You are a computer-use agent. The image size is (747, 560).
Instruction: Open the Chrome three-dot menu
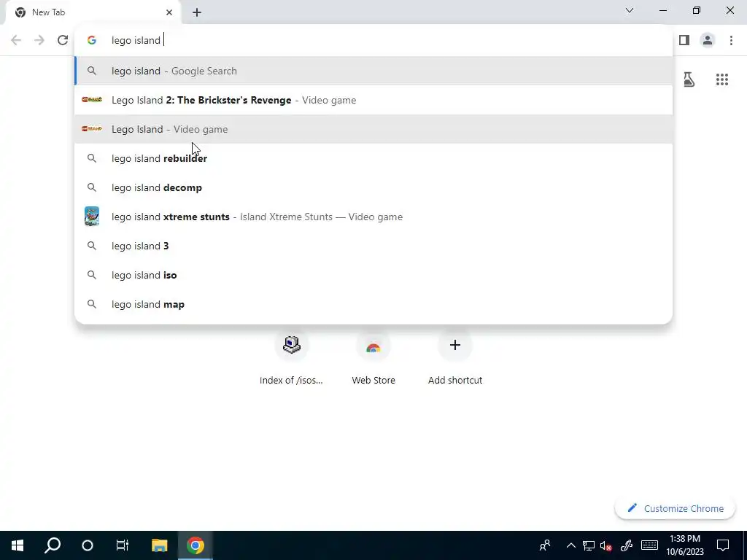coord(731,40)
